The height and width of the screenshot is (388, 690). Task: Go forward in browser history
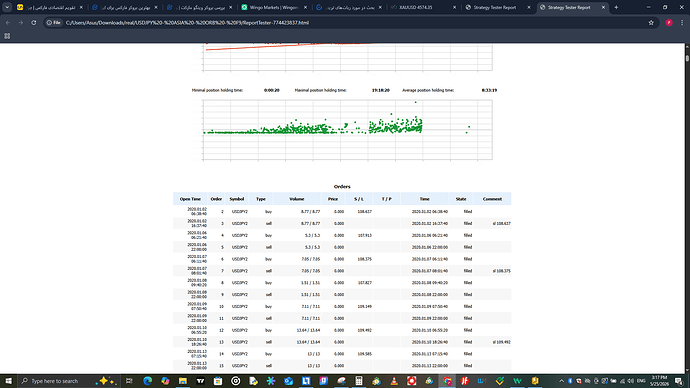[21, 22]
